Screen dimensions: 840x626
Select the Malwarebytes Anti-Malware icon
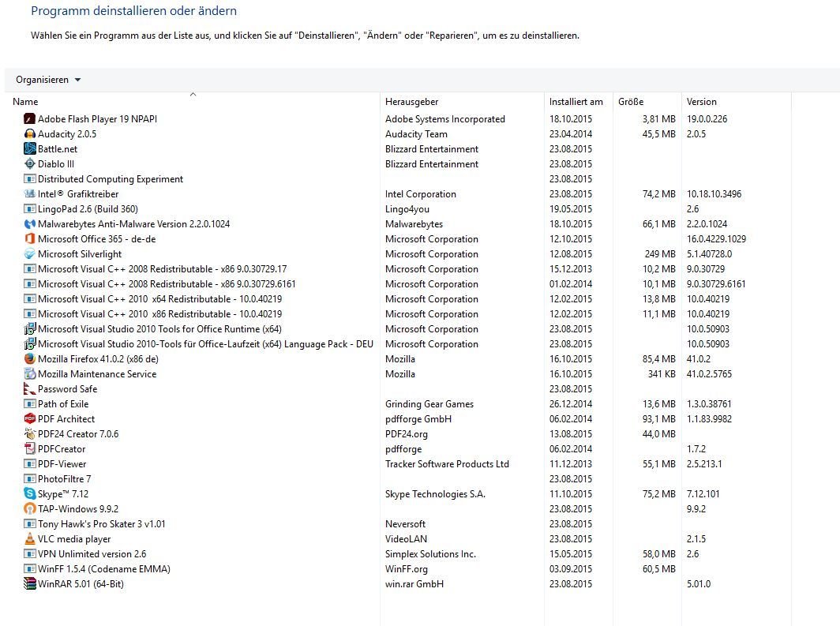pyautogui.click(x=30, y=224)
